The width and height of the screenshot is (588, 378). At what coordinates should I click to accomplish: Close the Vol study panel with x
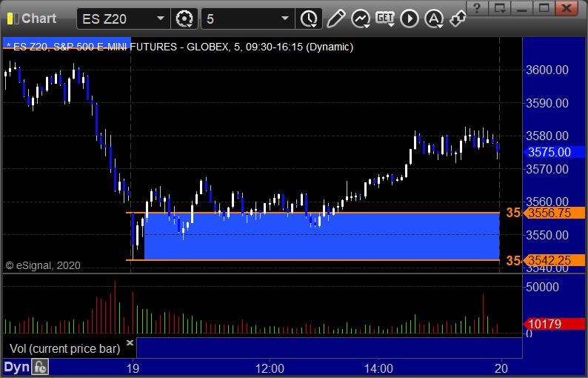[x=130, y=342]
